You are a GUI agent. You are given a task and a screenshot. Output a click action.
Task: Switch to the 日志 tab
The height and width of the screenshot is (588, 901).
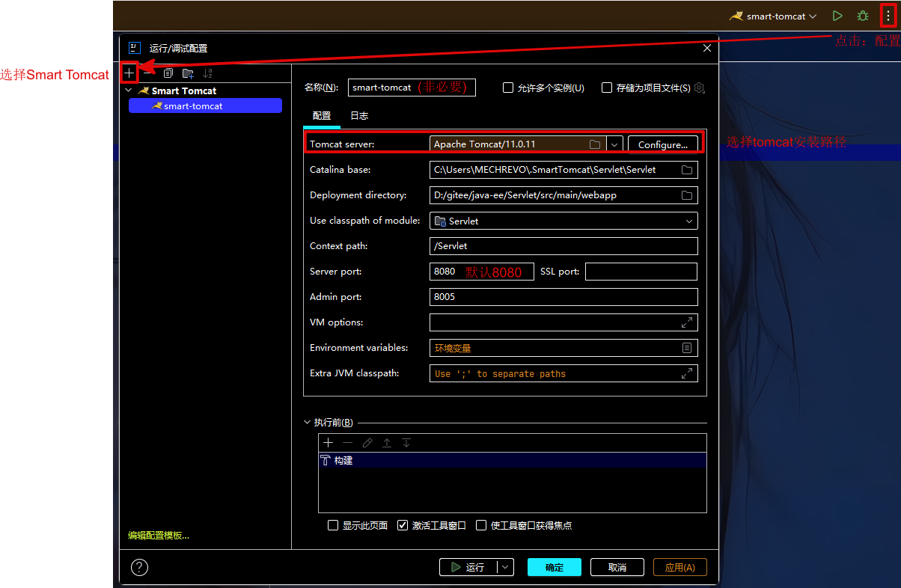tap(359, 116)
